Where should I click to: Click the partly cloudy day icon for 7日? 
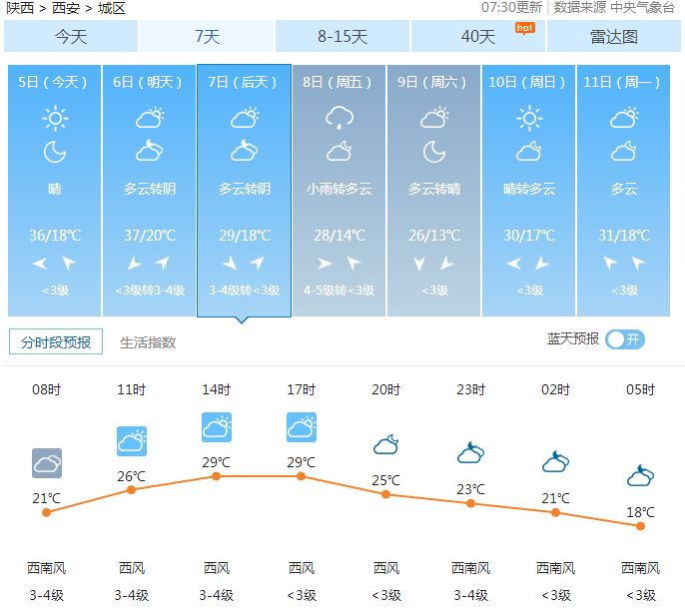pyautogui.click(x=245, y=118)
